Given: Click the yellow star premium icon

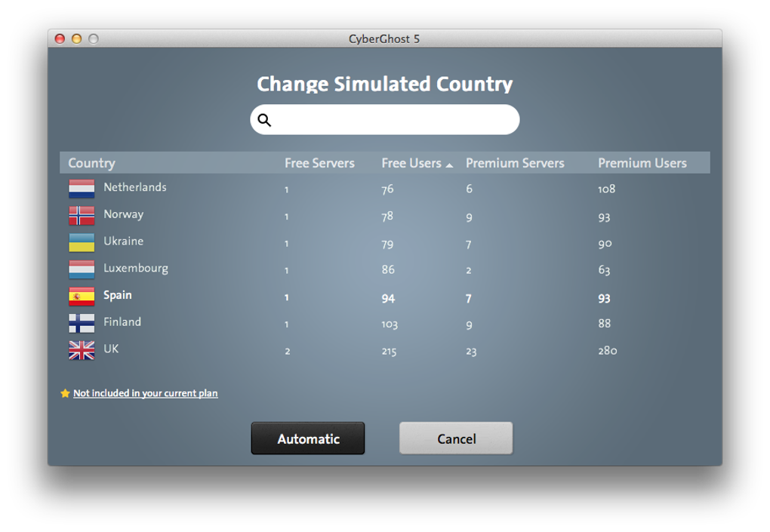Looking at the screenshot, I should [65, 393].
